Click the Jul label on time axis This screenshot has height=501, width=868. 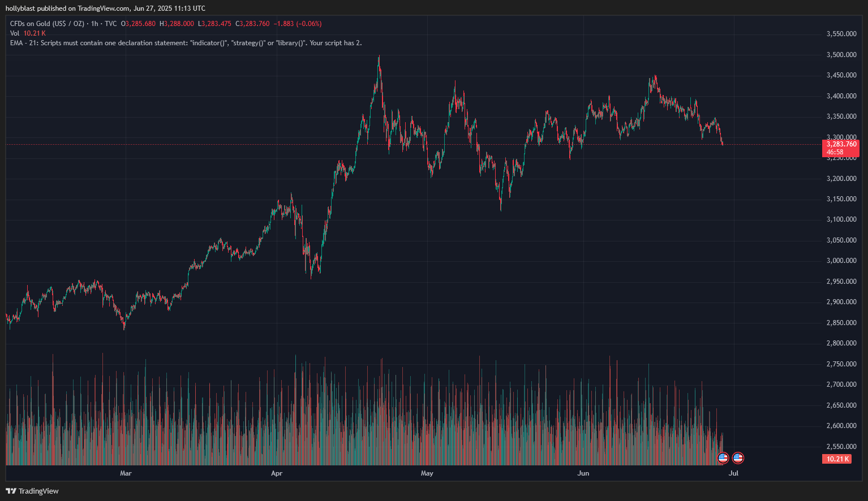734,473
